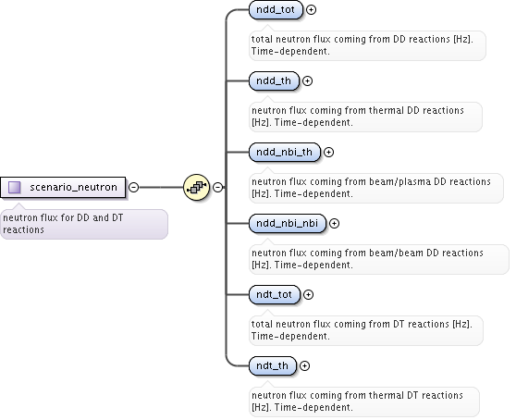Select the ndd_nbi_th element
Screen dimensions: 516x420
tap(284, 152)
